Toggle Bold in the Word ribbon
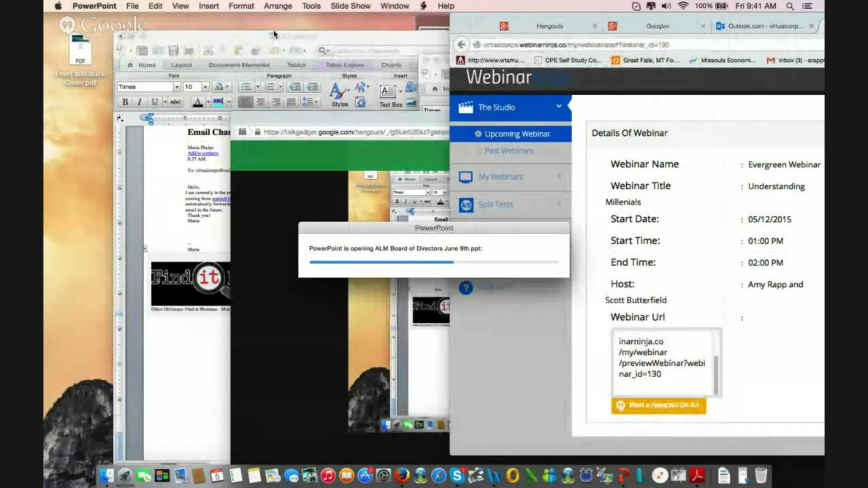This screenshot has height=488, width=868. point(125,102)
